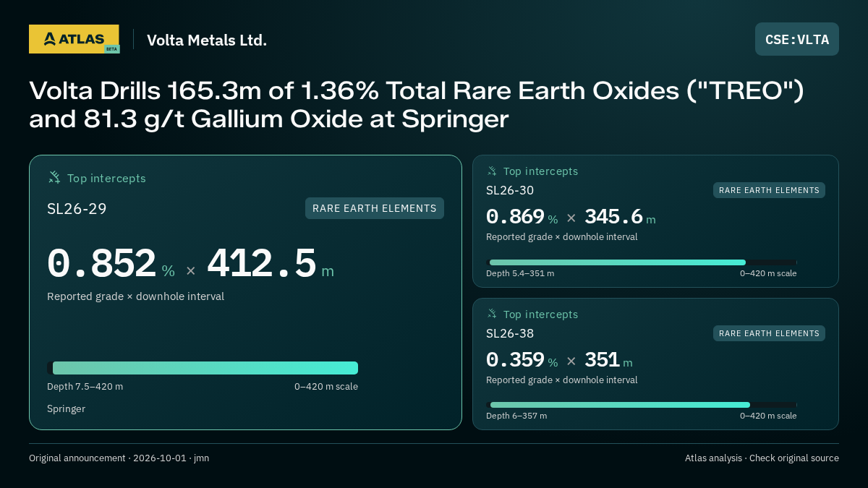Viewport: 868px width, 488px height.
Task: Click the 'Original announcement · 2026-10-01 · jmn' footer
Action: tap(119, 458)
